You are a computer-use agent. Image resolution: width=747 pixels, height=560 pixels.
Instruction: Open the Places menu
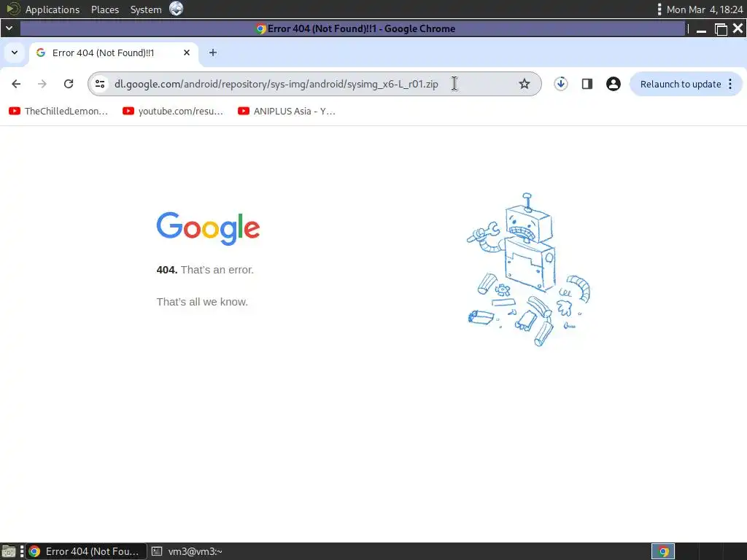pyautogui.click(x=105, y=9)
